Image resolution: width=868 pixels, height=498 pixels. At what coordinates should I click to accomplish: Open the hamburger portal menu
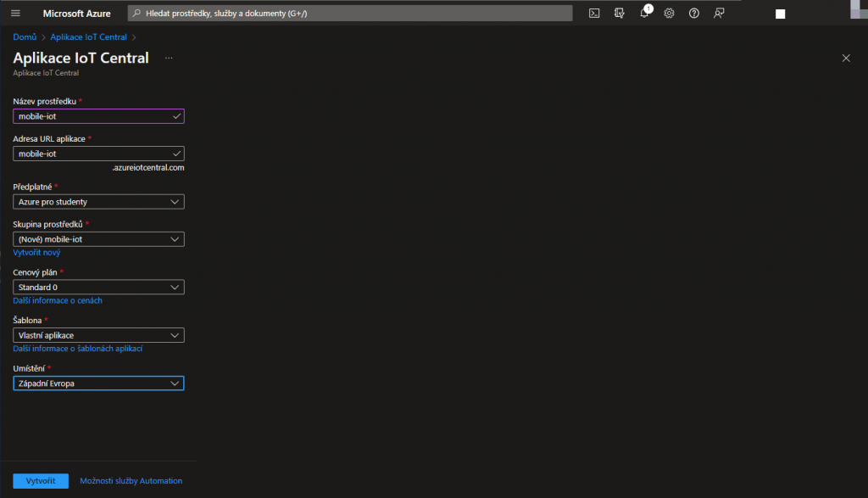(x=15, y=13)
